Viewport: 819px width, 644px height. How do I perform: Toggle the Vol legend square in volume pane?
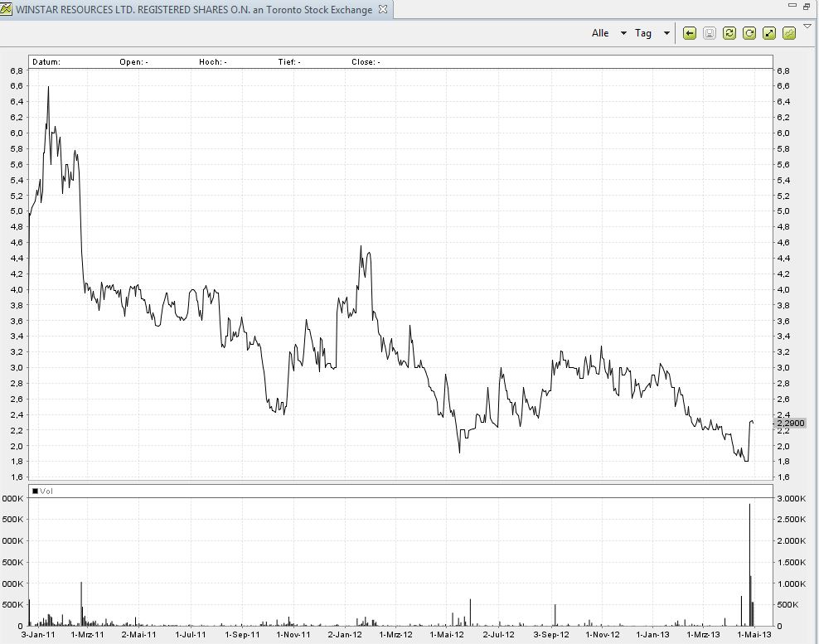coord(33,491)
